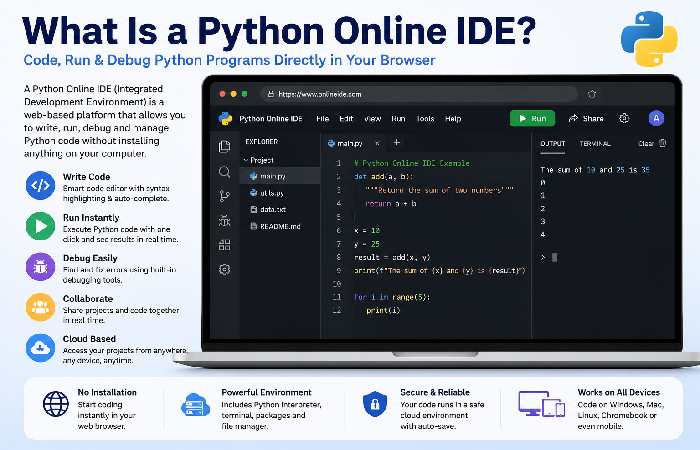Select main.py in the Explorer tree
The height and width of the screenshot is (450, 700).
pyautogui.click(x=280, y=176)
